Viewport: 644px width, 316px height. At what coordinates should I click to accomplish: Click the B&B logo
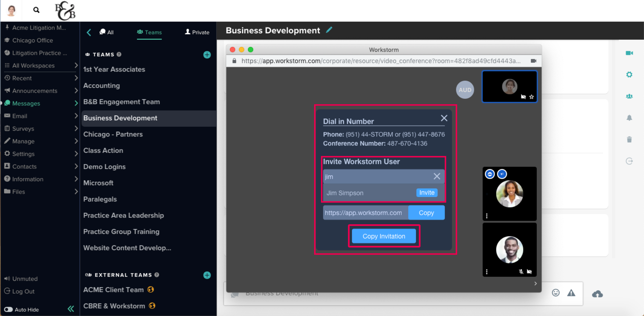coord(65,11)
